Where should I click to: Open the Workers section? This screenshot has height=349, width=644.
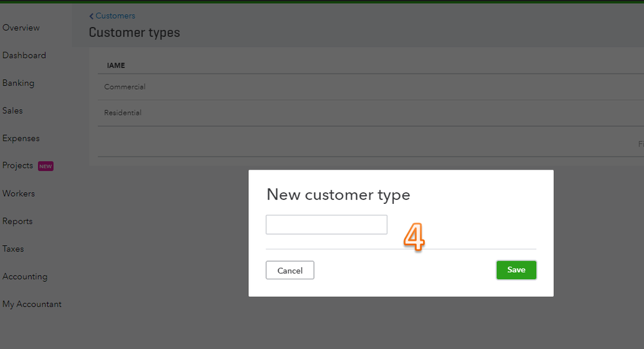(19, 194)
